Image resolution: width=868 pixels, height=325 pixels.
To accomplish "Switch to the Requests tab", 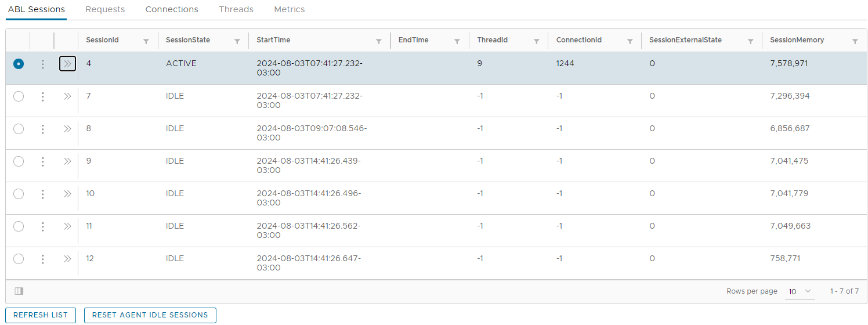I will coord(105,9).
